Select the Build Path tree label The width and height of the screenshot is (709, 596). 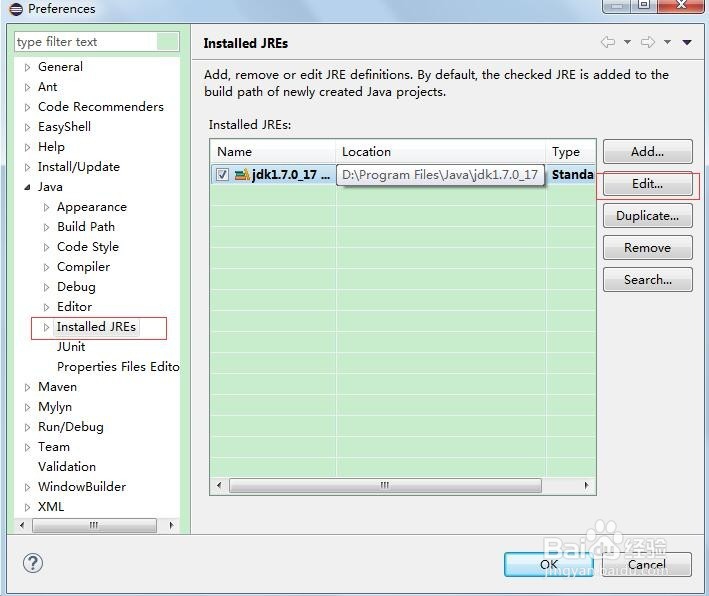86,227
